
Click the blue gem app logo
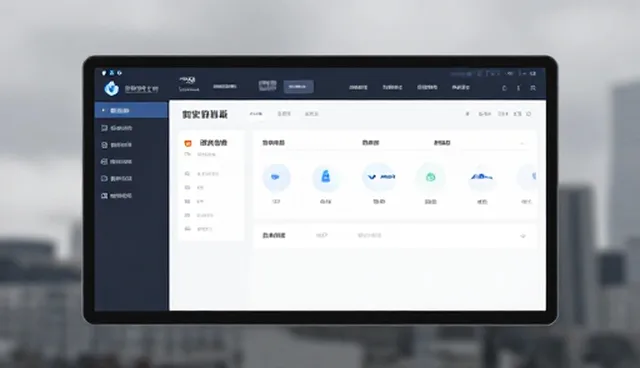(x=111, y=88)
